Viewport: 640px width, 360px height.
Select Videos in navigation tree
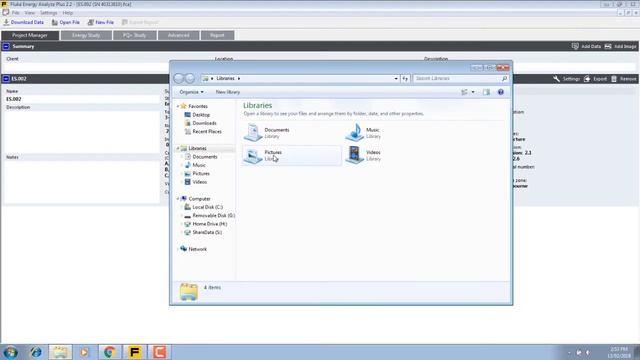coord(196,182)
